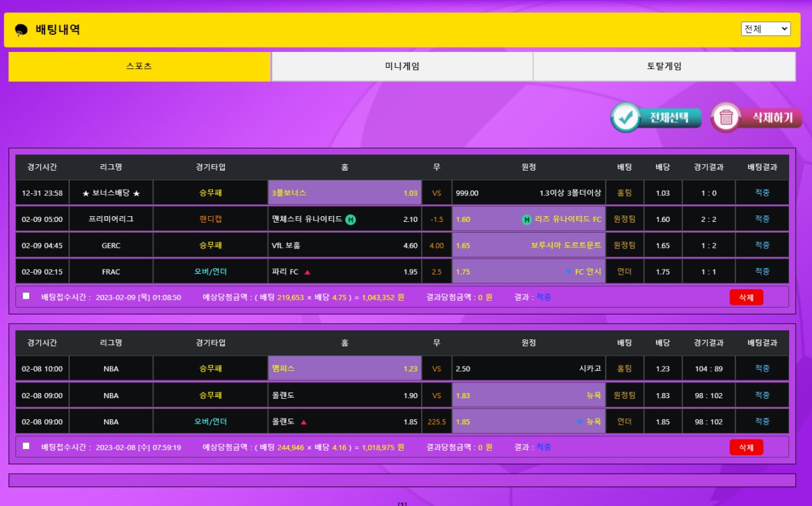This screenshot has width=812, height=506.
Task: Check the box for 02-09 bet slip
Action: click(26, 295)
